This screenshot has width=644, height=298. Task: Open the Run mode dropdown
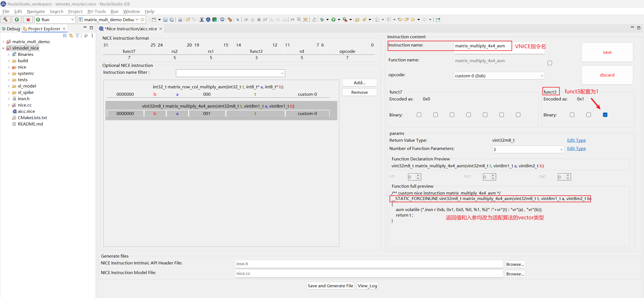tap(73, 20)
